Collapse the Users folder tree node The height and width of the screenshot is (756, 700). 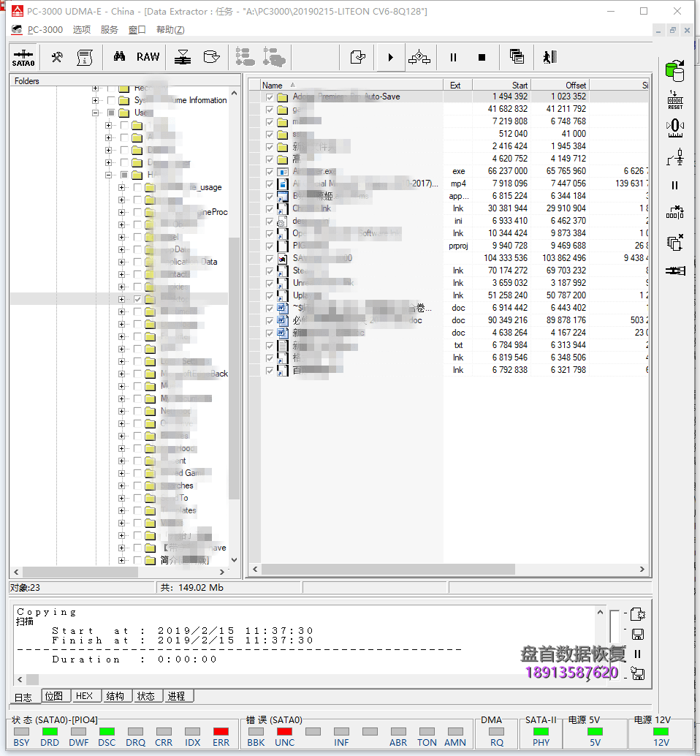tap(96, 113)
